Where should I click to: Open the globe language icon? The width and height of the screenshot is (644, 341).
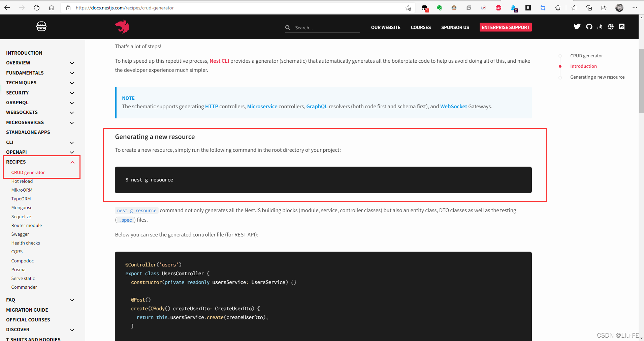point(611,27)
